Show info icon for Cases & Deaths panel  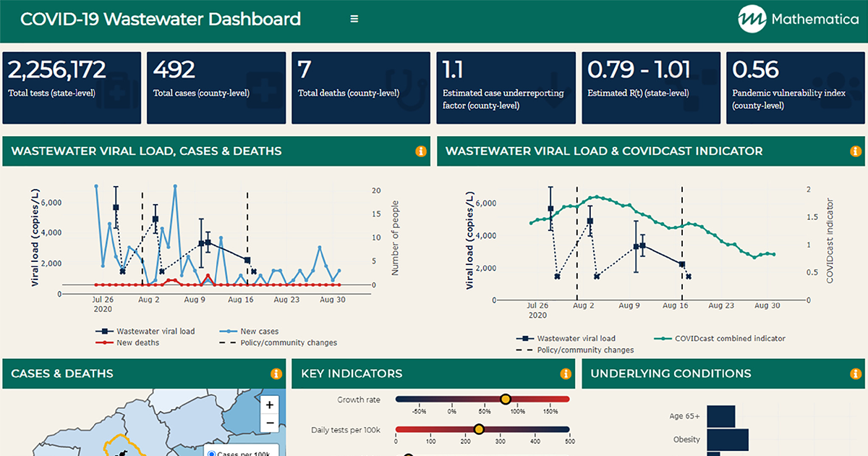(x=276, y=374)
